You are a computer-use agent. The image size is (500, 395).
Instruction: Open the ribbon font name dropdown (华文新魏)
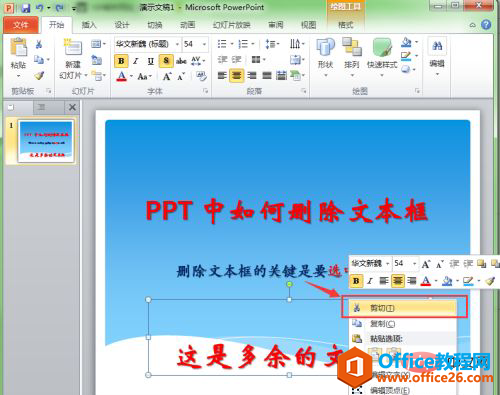pos(177,44)
